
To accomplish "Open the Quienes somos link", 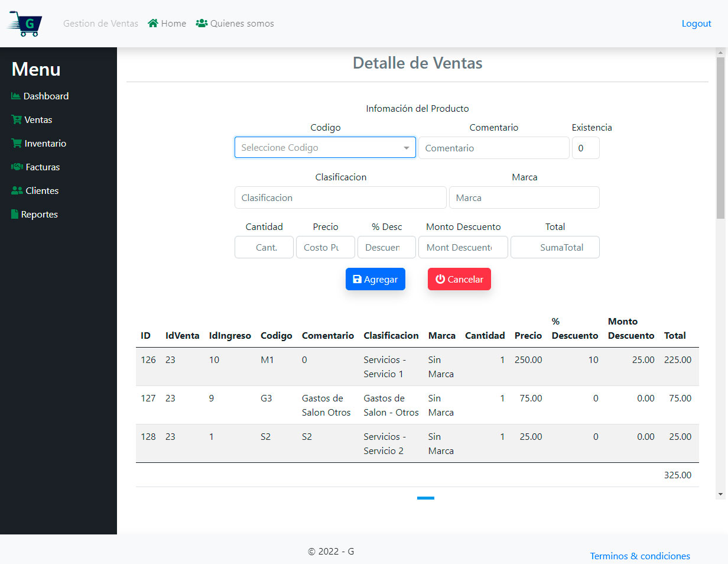I will point(235,24).
